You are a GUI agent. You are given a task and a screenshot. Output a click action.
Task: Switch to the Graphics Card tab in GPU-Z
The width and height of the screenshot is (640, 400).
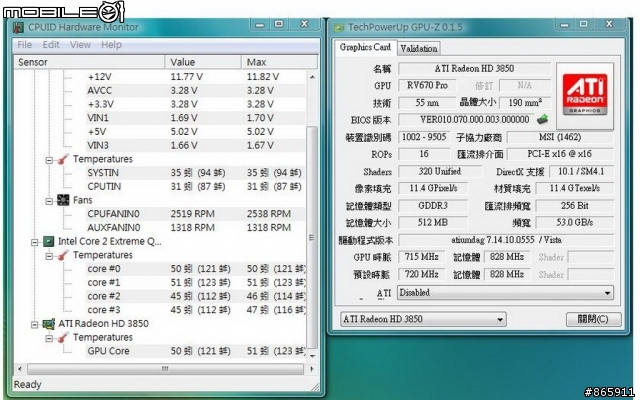pyautogui.click(x=365, y=47)
